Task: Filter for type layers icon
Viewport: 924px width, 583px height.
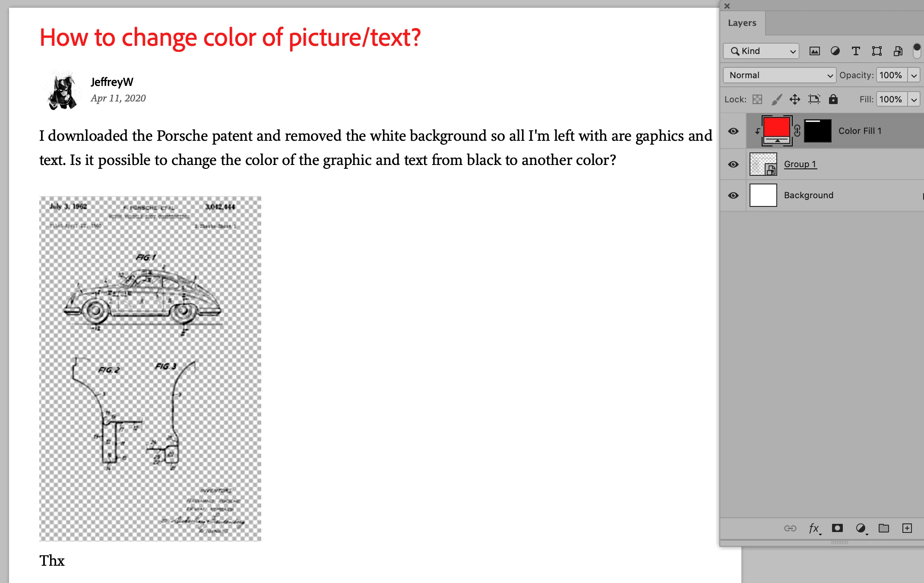Action: [855, 51]
